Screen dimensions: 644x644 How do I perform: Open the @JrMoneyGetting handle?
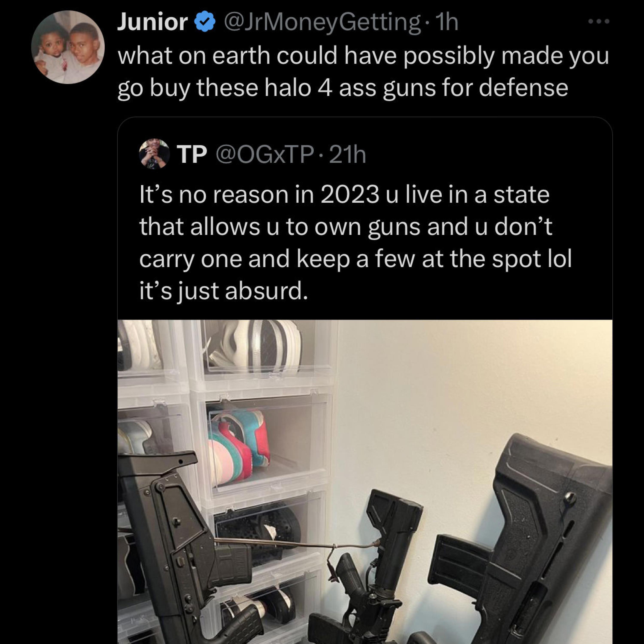pyautogui.click(x=322, y=22)
